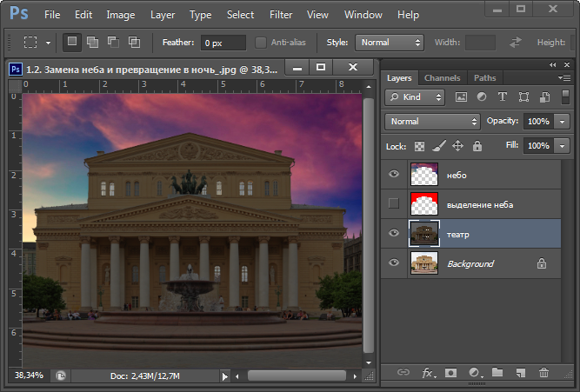Select the театр layer thumbnail
The image size is (580, 392).
point(423,234)
